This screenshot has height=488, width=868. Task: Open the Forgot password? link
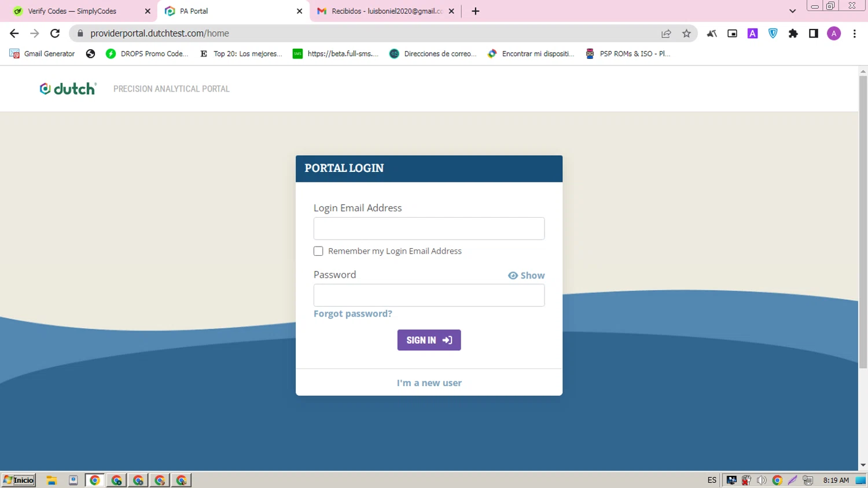coord(353,314)
